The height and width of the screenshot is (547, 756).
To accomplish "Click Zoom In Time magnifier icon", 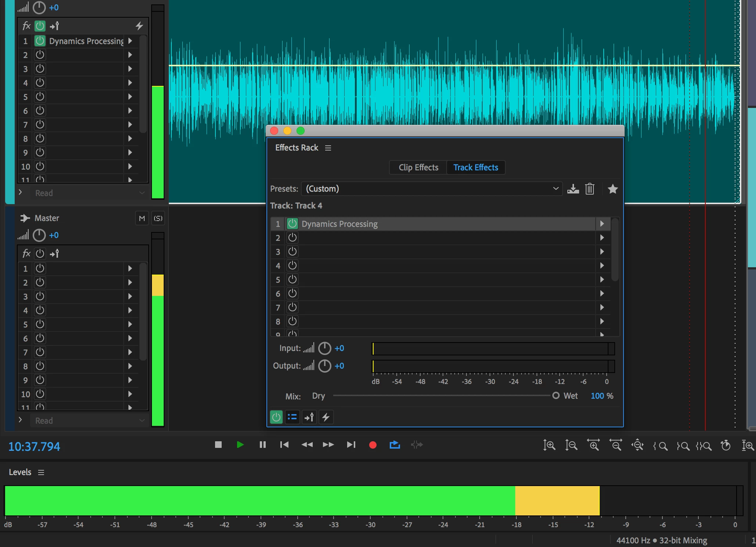I will pyautogui.click(x=593, y=445).
